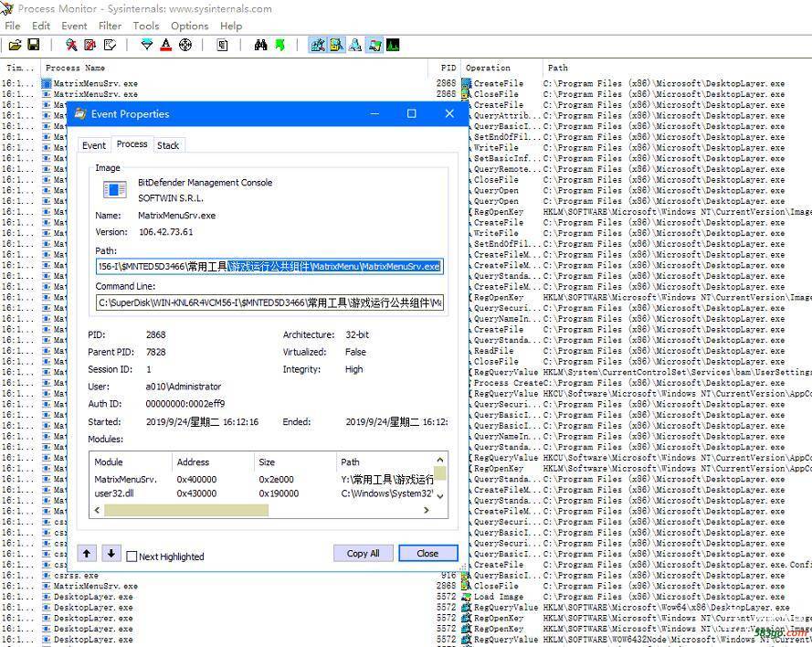Image resolution: width=812 pixels, height=647 pixels.
Task: Open the Tools menu
Action: coord(146,26)
